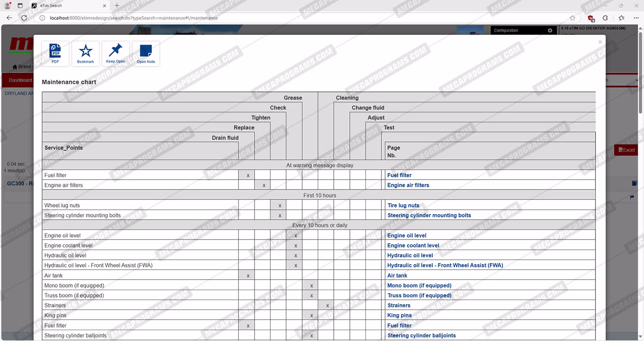Image resolution: width=644 pixels, height=341 pixels.
Task: Open browser extensions menu
Action: (605, 18)
